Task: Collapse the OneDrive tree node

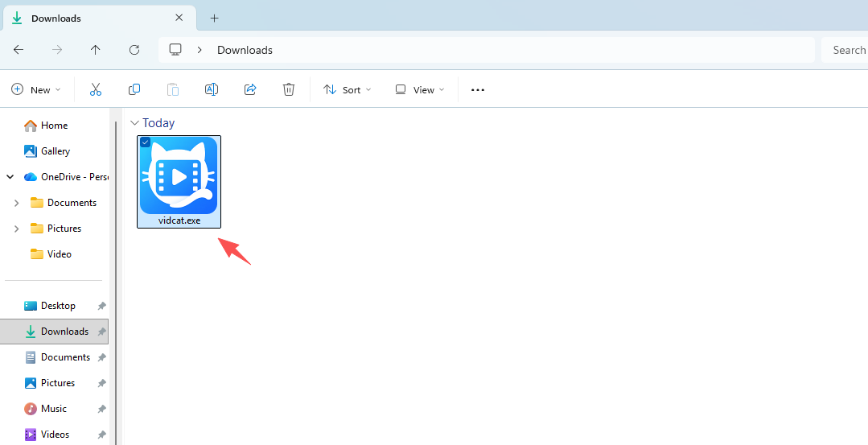Action: (10, 177)
